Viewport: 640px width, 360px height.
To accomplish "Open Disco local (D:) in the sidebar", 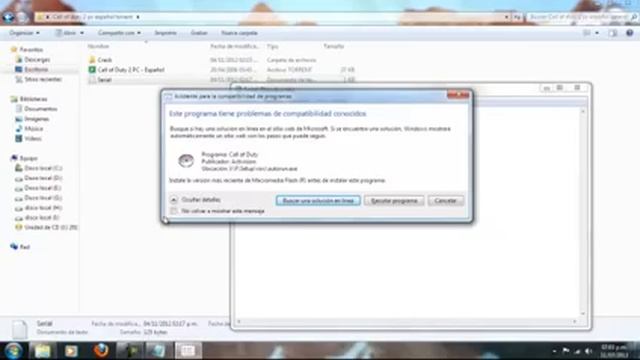I will 43,178.
